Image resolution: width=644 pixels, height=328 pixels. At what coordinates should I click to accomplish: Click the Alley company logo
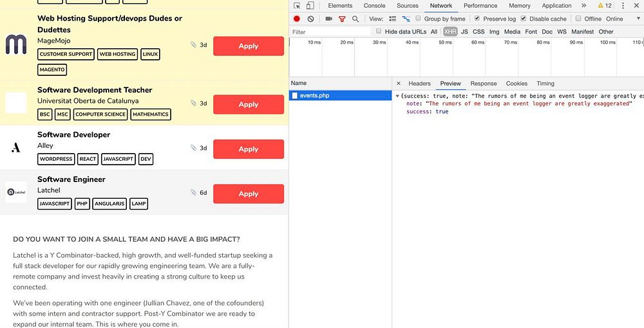coord(16,148)
